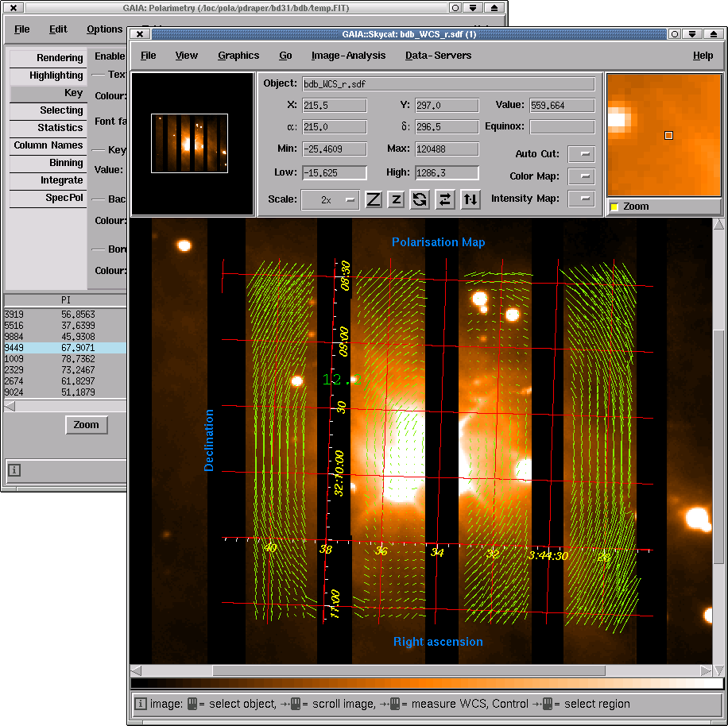Click info icon in Skycat status bar
Image resolution: width=728 pixels, height=726 pixels.
coord(140,704)
